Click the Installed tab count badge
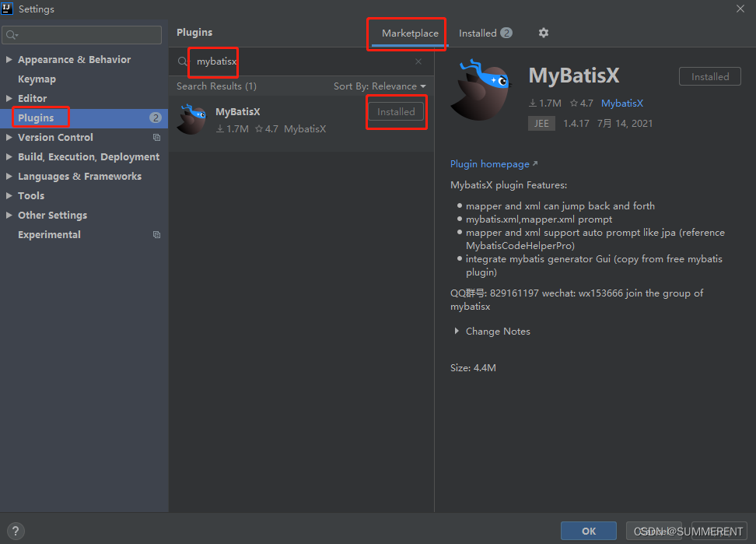The image size is (756, 544). (x=506, y=33)
